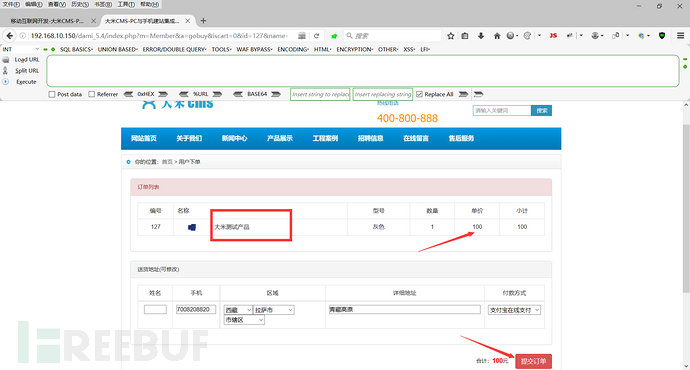This screenshot has height=370, width=690.
Task: Open 在线留言 in the navigation bar
Action: tap(416, 138)
